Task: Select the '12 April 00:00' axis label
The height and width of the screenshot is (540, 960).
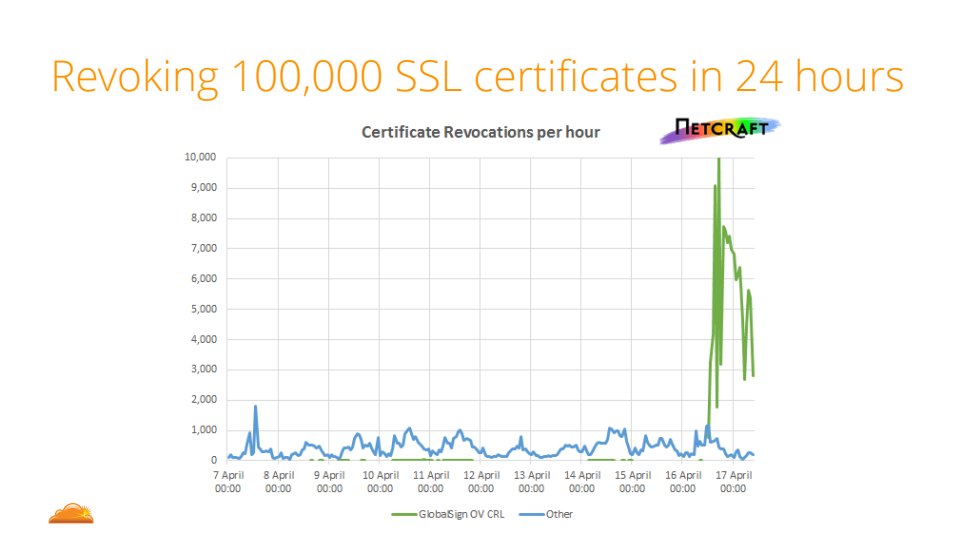Action: (x=481, y=482)
